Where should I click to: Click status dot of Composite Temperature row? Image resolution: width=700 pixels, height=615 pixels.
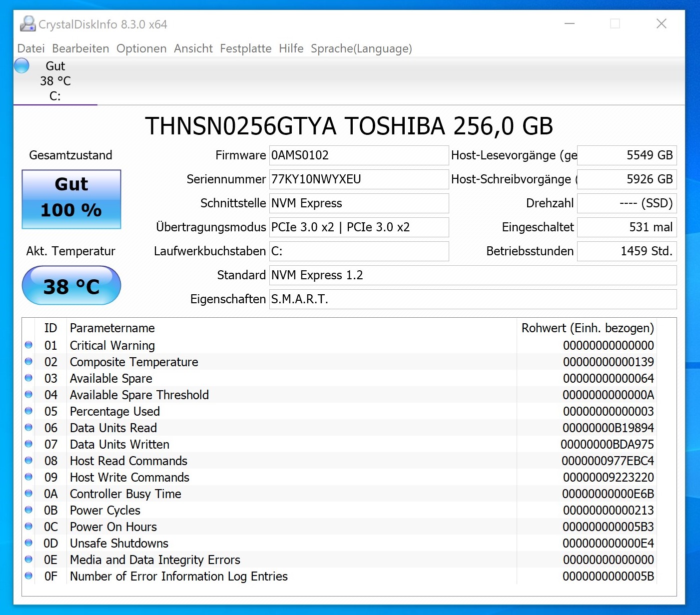point(28,361)
